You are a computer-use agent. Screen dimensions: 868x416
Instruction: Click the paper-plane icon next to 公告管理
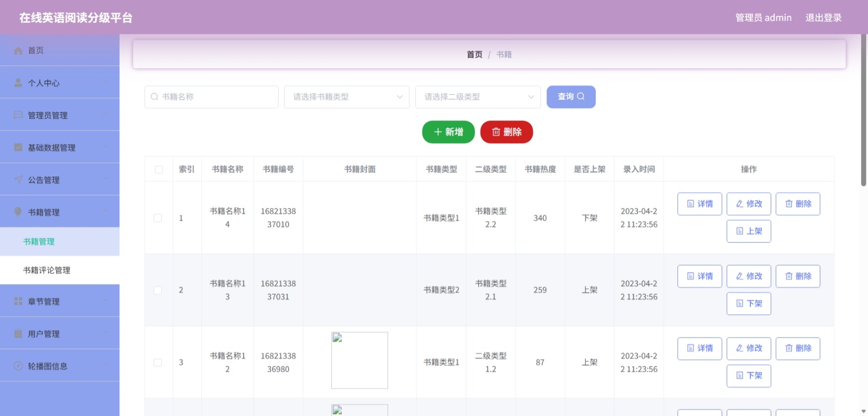(18, 180)
